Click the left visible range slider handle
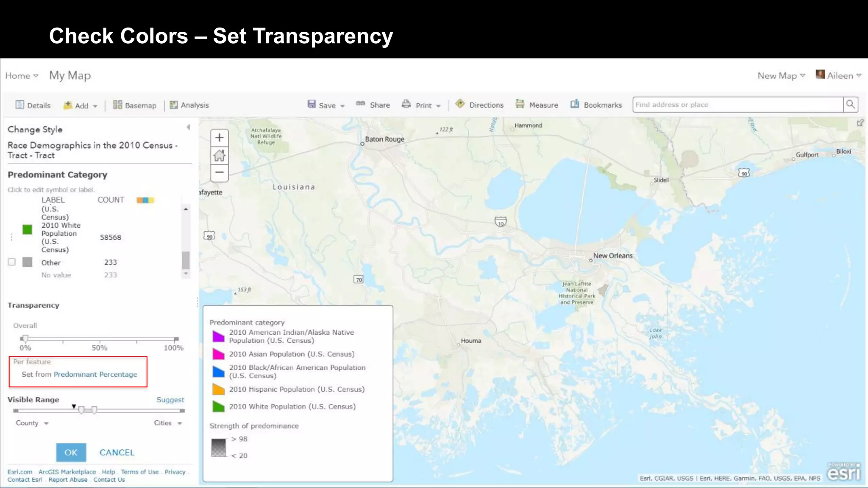 point(81,410)
